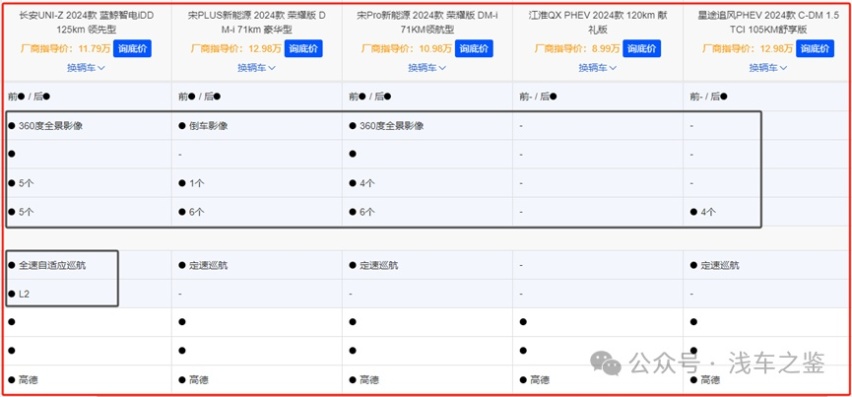Image resolution: width=852 pixels, height=397 pixels.
Task: Click 询底价 button next to 10.98万 price
Action: pyautogui.click(x=474, y=48)
